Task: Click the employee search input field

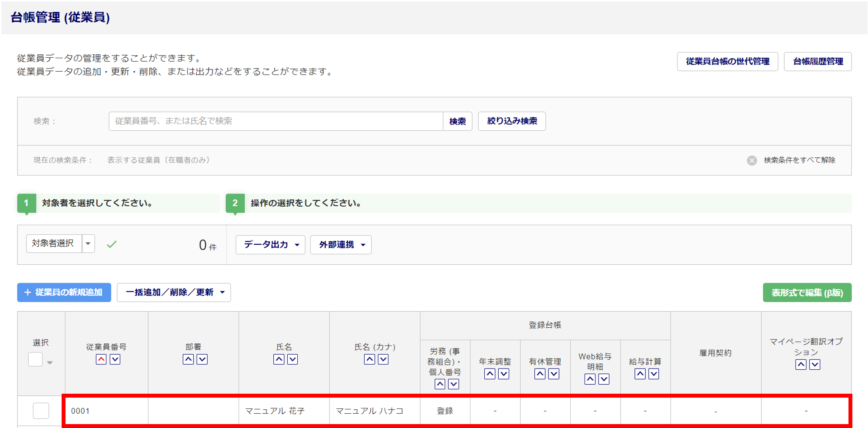Action: (x=276, y=121)
